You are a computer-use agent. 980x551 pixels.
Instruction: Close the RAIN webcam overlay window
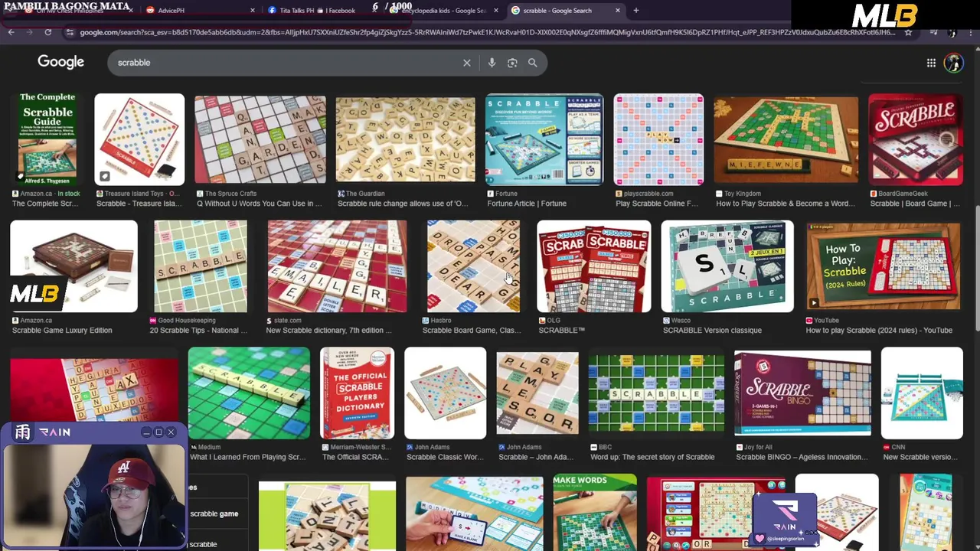[x=171, y=432]
